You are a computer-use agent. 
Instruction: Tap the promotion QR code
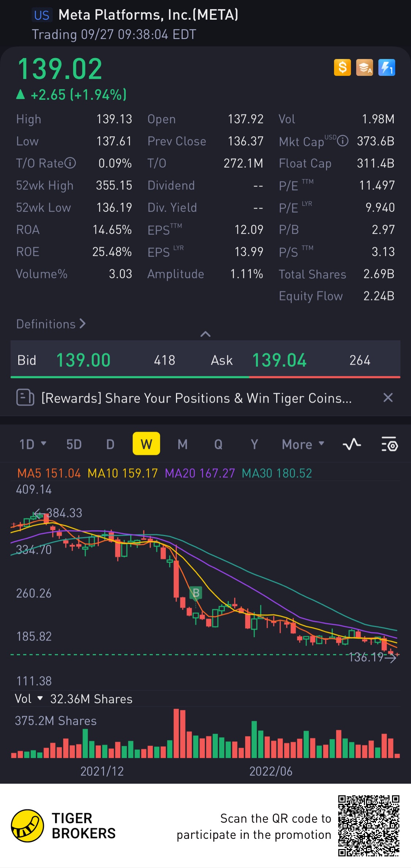(x=369, y=826)
